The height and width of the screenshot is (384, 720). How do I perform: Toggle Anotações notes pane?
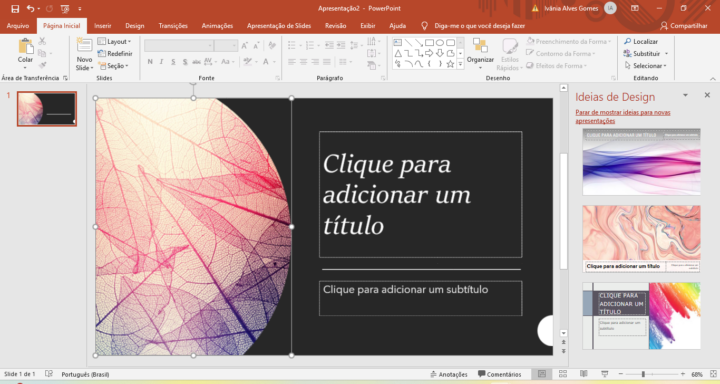[x=449, y=374]
